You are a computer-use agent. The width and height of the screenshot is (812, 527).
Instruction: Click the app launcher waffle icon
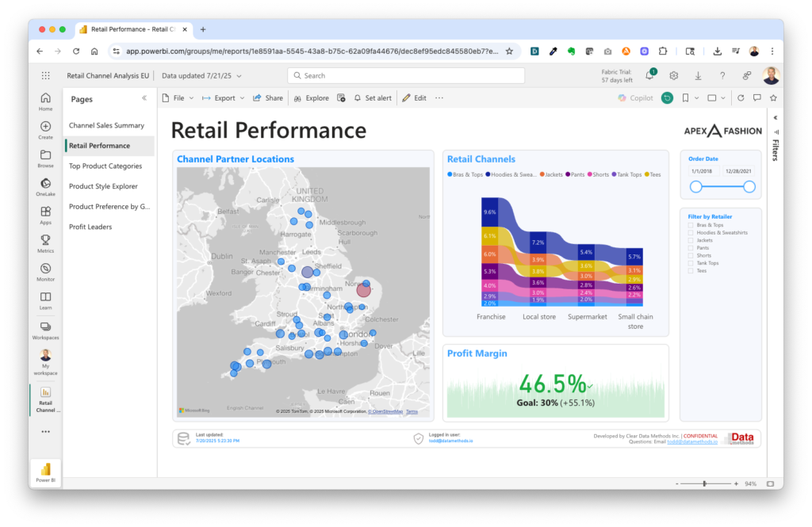tap(45, 76)
